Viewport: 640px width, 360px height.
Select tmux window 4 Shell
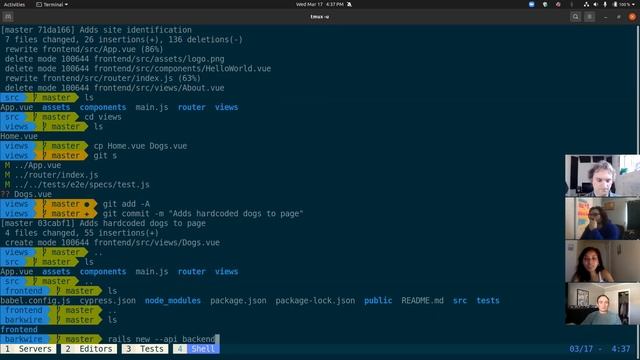coord(196,349)
